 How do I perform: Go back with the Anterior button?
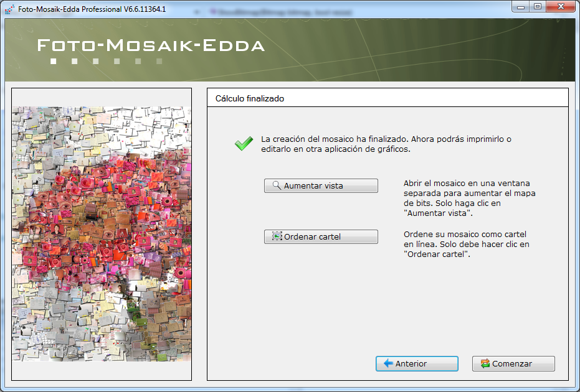click(x=417, y=363)
